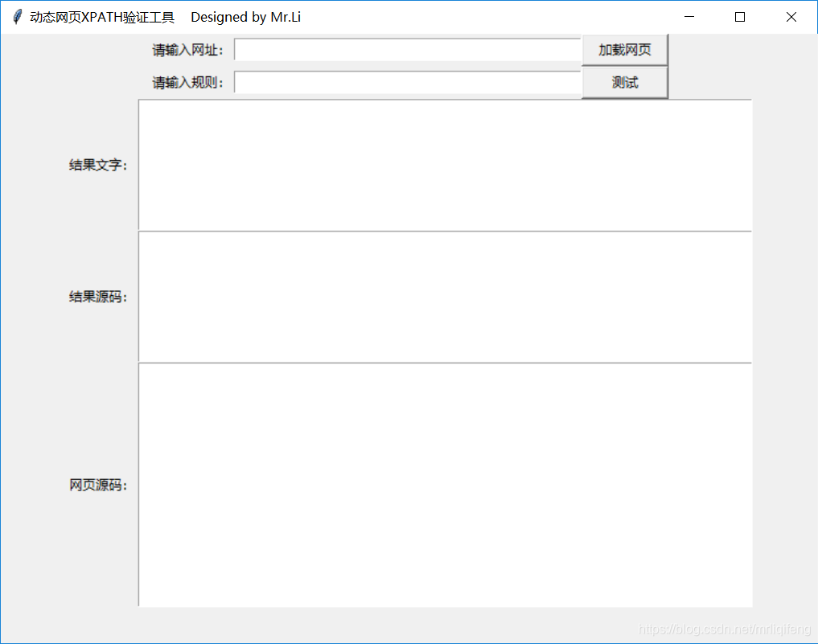The height and width of the screenshot is (644, 818).
Task: Click the feather app icon in title bar
Action: 17,17
